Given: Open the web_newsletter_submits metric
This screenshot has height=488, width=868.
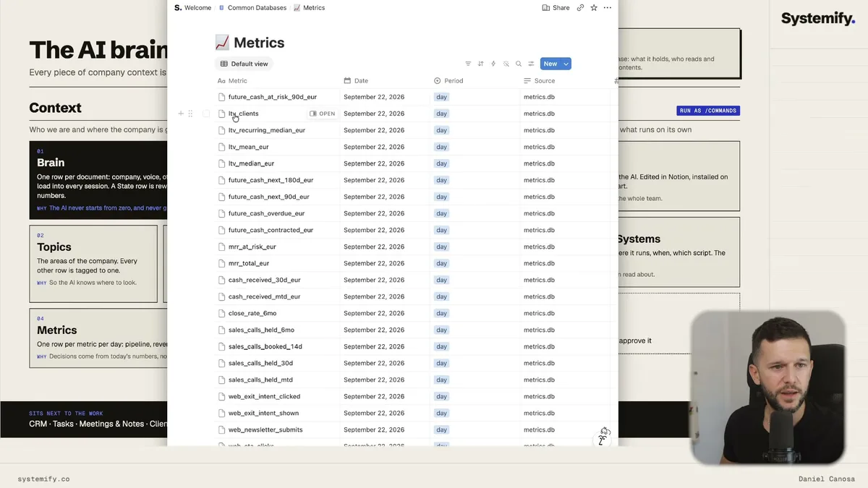Looking at the screenshot, I should point(265,429).
